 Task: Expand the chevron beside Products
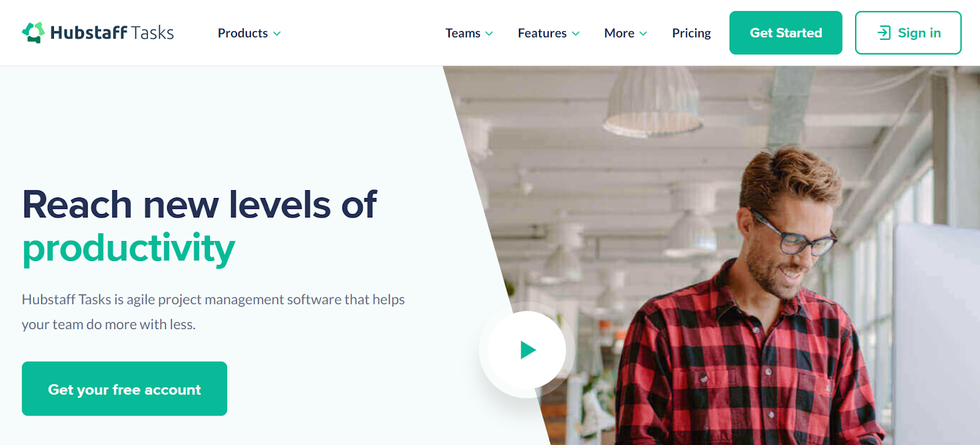[277, 34]
